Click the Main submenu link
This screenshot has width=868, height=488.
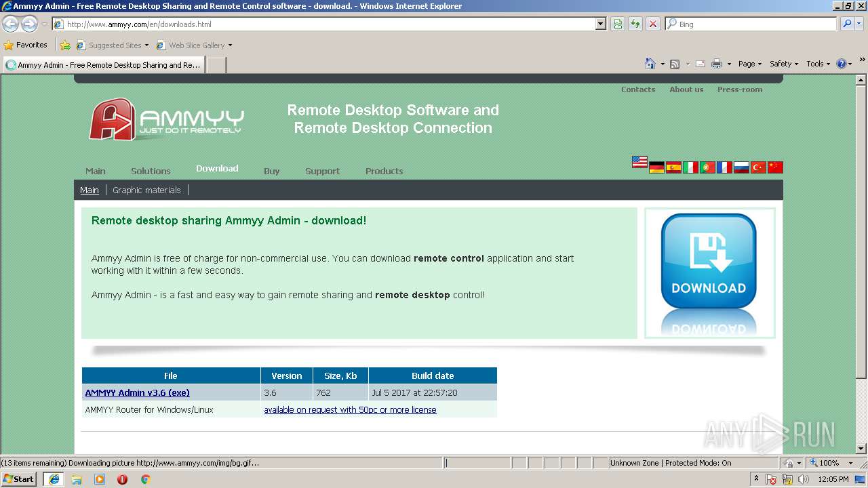(x=90, y=190)
